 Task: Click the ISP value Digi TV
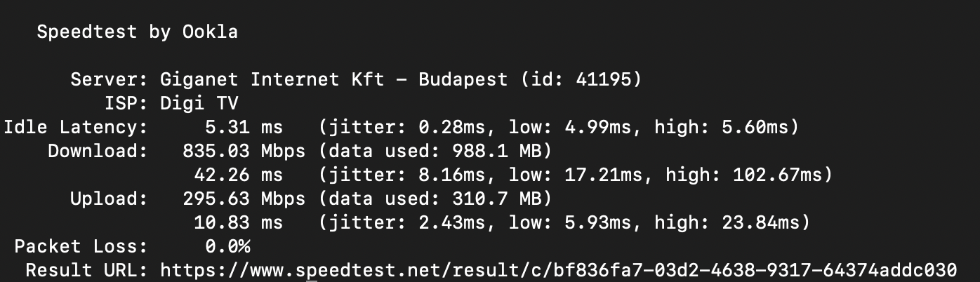(x=199, y=104)
